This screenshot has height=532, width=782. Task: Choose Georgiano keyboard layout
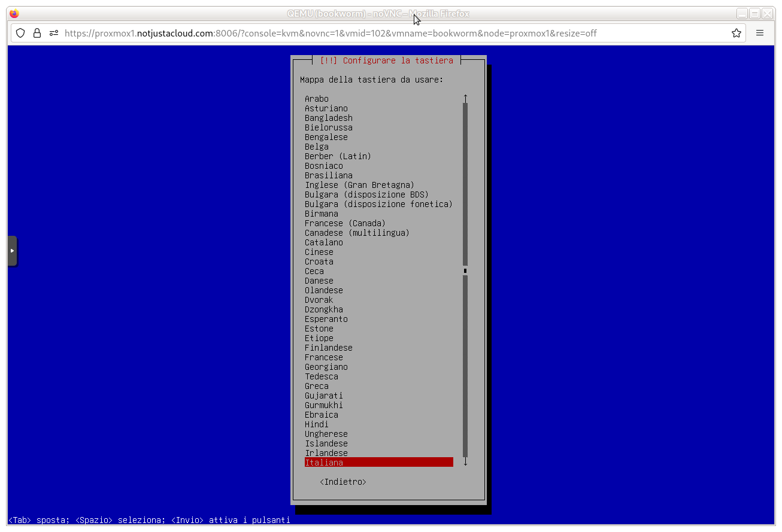[x=326, y=367]
